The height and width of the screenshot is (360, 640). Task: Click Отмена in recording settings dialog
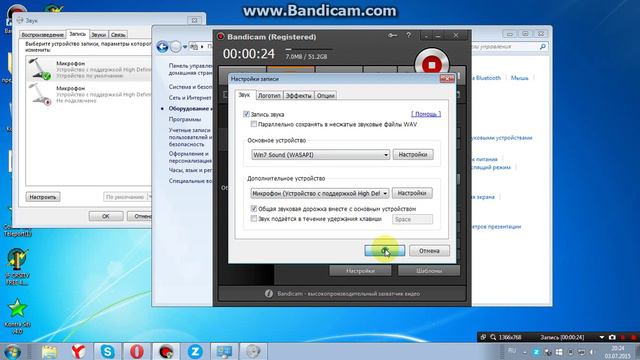coord(429,251)
